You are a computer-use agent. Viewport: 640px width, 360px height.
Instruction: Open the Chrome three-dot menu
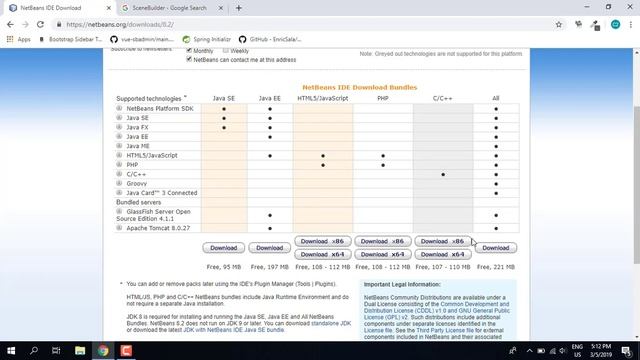(631, 24)
